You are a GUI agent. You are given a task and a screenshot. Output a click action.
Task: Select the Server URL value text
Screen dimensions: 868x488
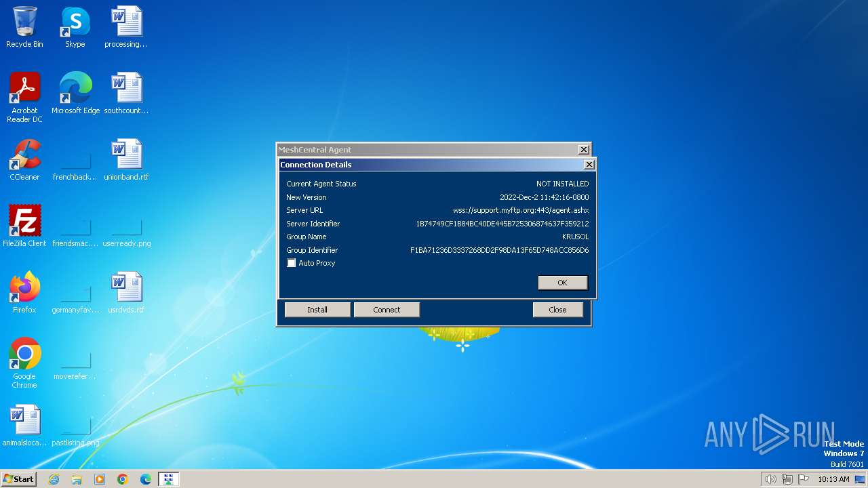tap(521, 210)
